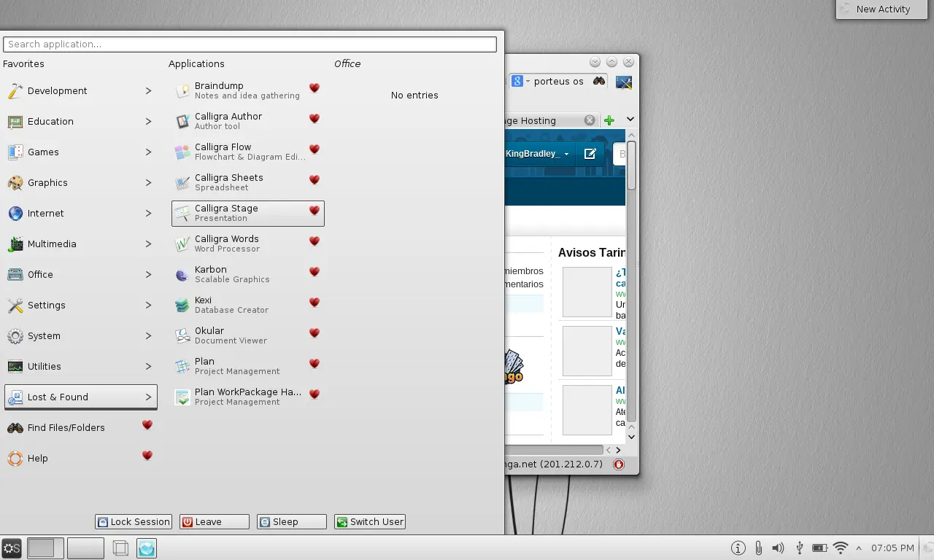934x560 pixels.
Task: Toggle the favorite heart for Calligra Stage
Action: (314, 211)
